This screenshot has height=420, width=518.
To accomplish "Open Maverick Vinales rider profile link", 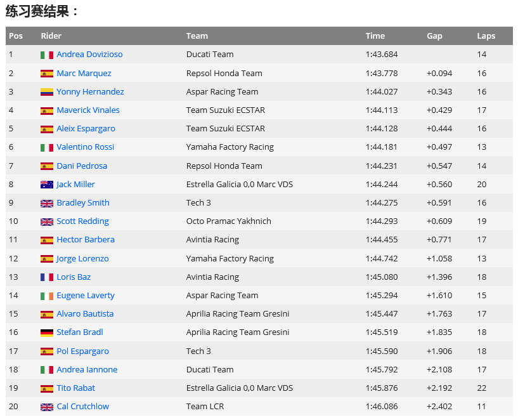I will coord(87,110).
